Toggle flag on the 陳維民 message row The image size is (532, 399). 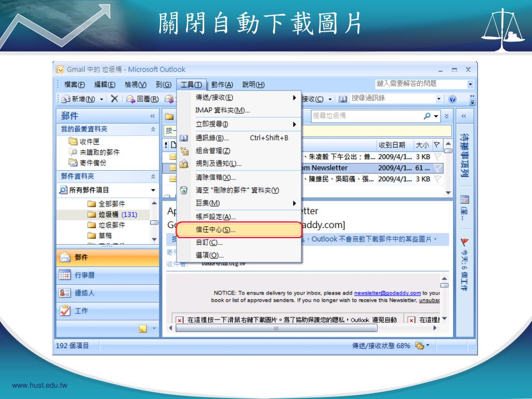pos(438,179)
